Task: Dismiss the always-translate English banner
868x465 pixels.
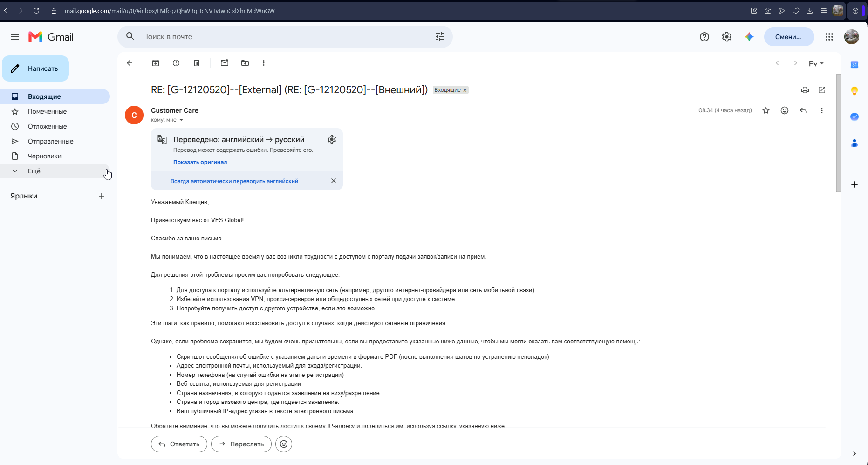Action: click(x=334, y=181)
